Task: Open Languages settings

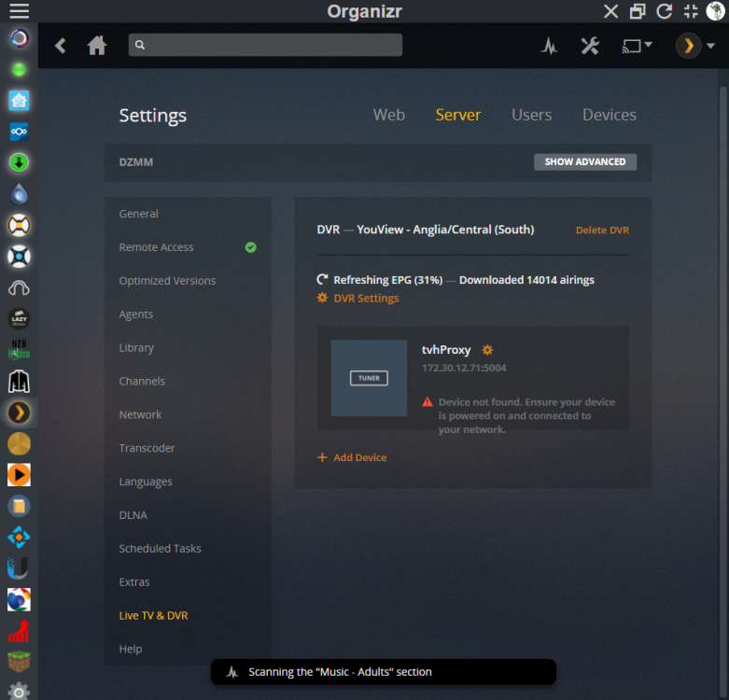Action: tap(146, 482)
